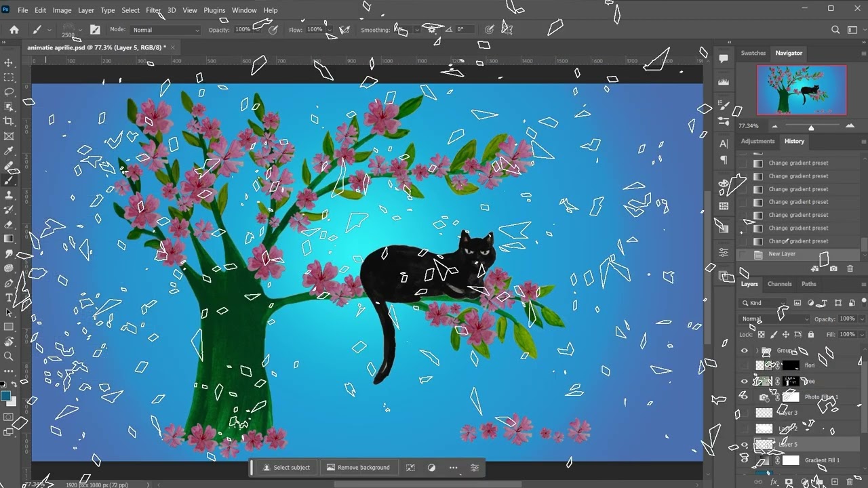Switch to the Channels tab
Image resolution: width=868 pixels, height=488 pixels.
[x=779, y=284]
